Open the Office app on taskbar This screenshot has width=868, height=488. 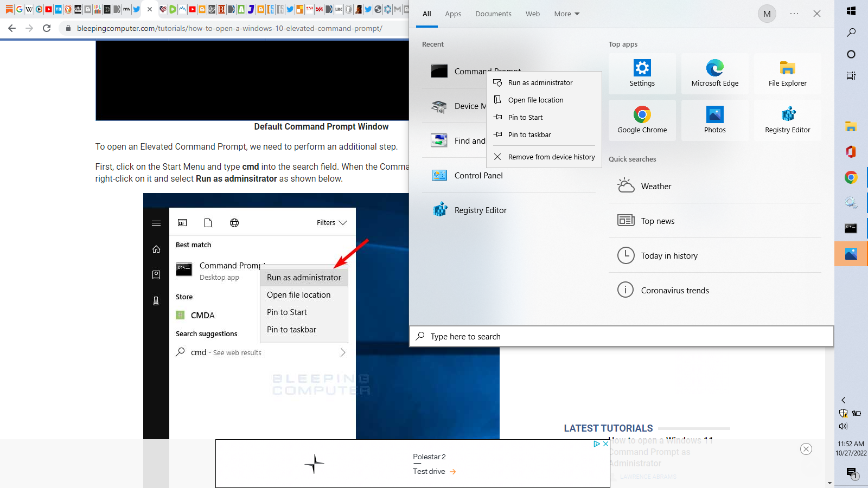(851, 152)
